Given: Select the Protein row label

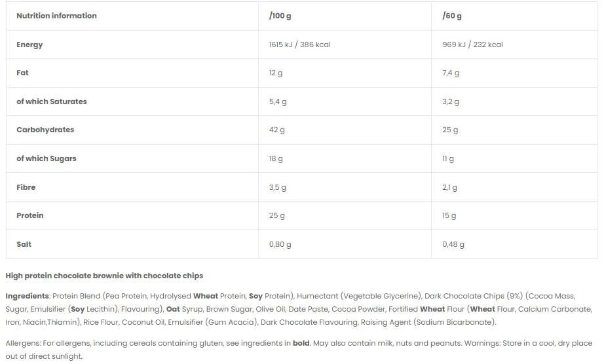Looking at the screenshot, I should point(30,215).
